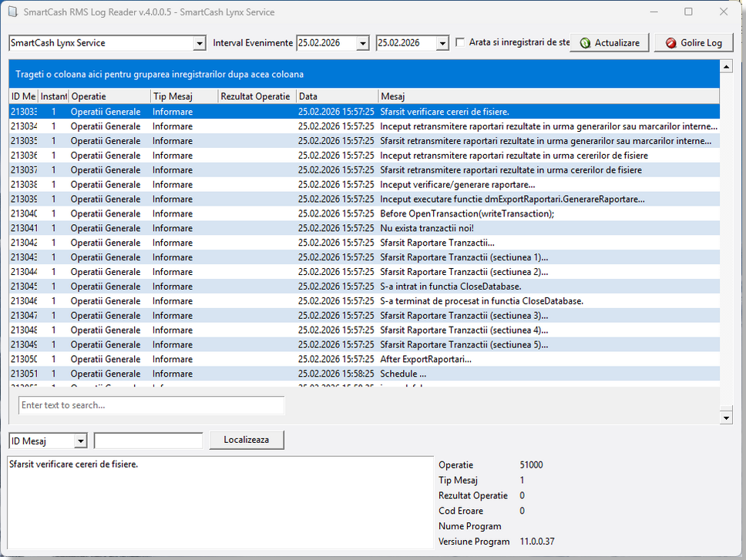746x560 pixels.
Task: Select row 'Nu exista tranzactii noi!'
Action: (364, 228)
